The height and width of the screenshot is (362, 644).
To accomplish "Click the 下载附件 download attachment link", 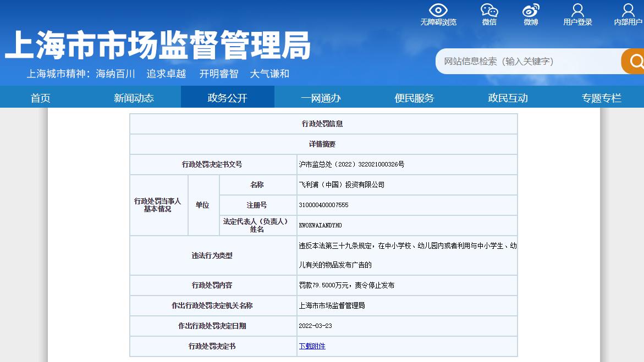I will click(312, 346).
